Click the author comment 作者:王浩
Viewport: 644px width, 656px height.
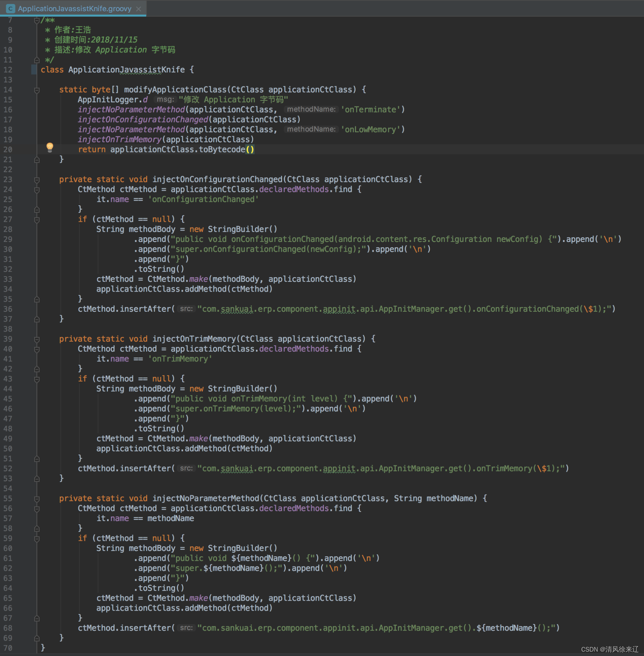(x=72, y=30)
